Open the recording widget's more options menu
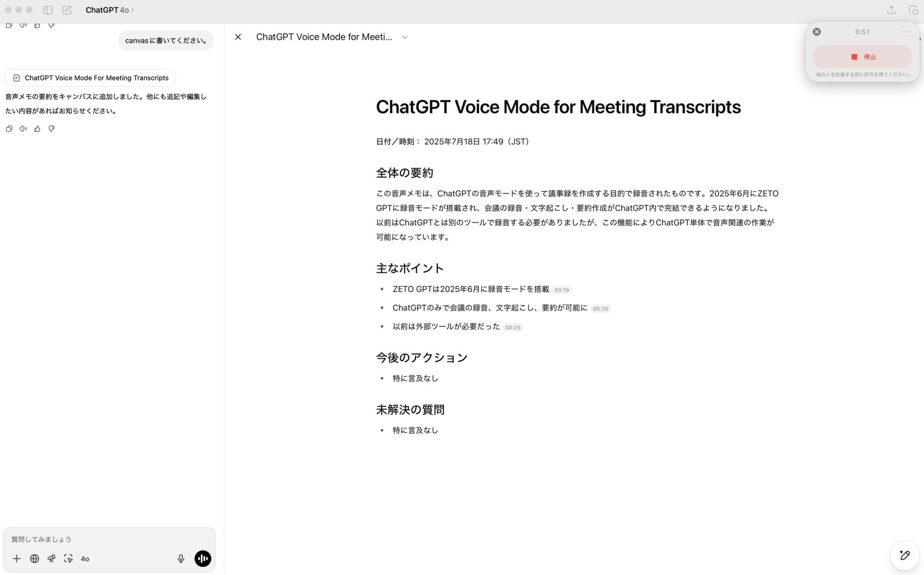 coord(907,32)
